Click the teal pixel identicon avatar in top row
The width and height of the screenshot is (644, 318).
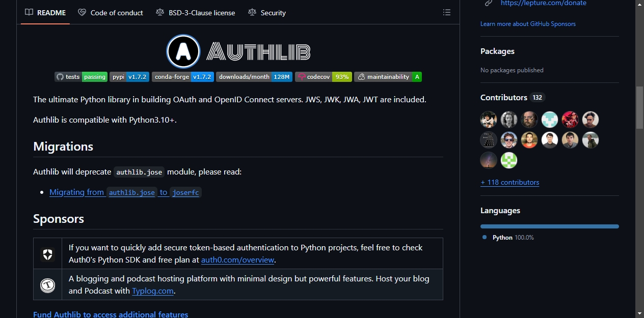point(550,120)
